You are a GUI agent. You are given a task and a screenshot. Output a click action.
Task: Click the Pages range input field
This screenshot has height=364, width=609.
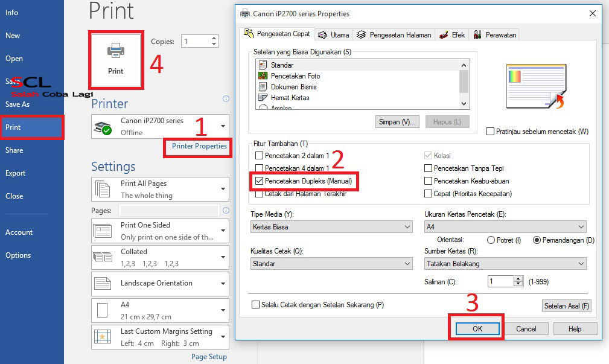pos(170,211)
